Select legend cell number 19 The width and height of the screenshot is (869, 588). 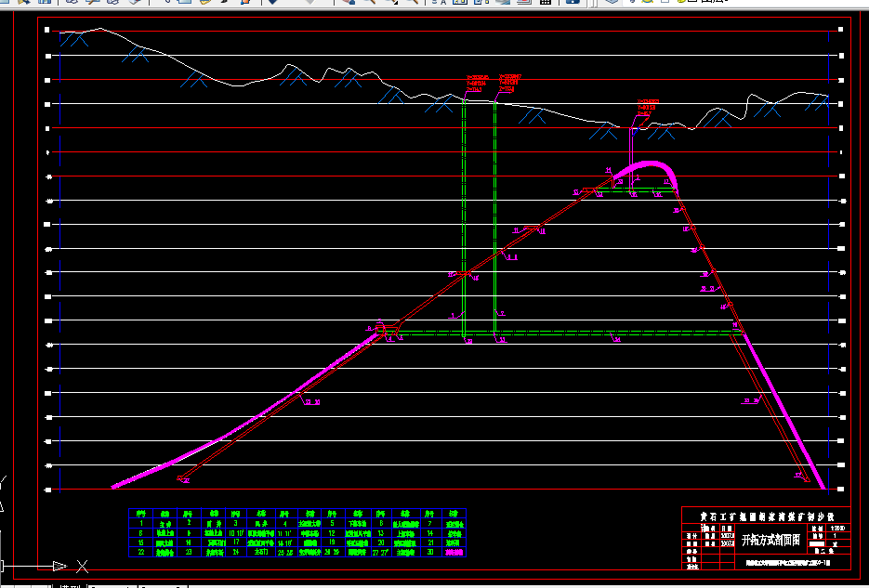click(332, 542)
